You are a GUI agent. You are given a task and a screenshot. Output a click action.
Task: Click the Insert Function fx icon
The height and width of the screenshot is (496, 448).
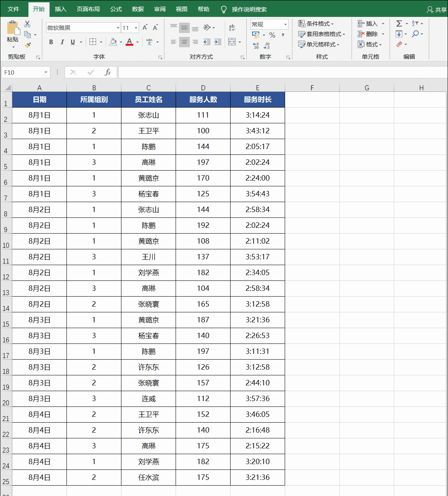pos(108,72)
